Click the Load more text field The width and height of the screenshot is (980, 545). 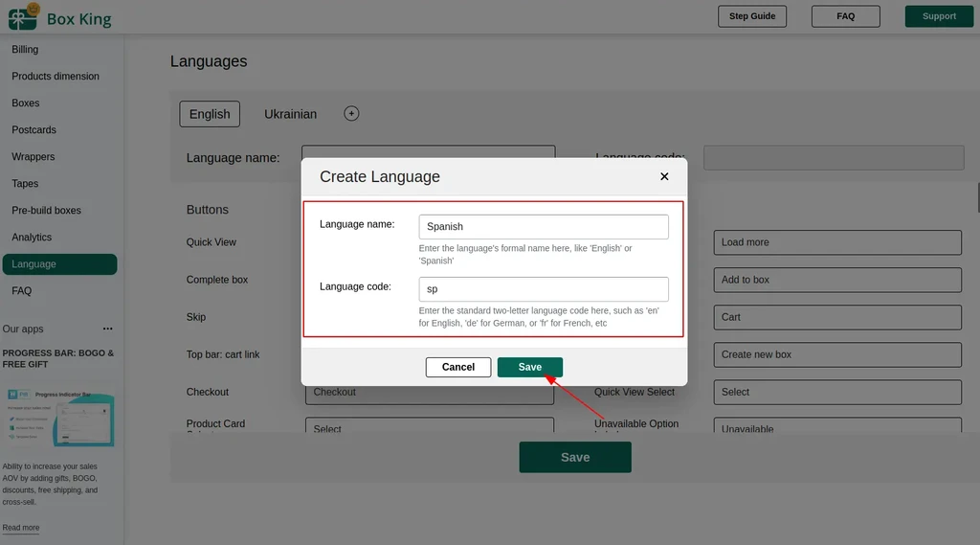click(837, 242)
